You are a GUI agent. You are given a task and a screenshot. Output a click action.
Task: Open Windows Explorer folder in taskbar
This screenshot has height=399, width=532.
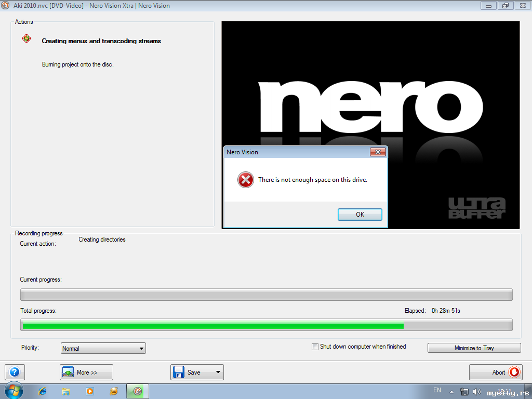pyautogui.click(x=66, y=391)
